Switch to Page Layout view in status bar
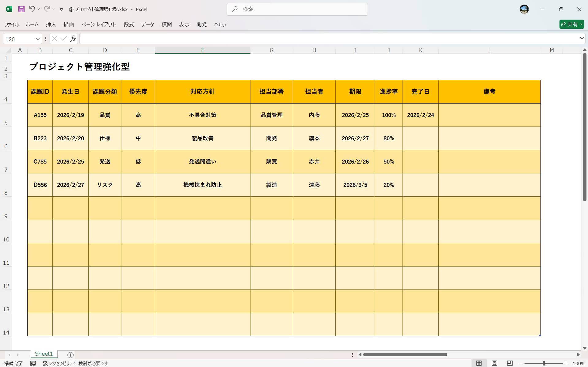Screen dimensions: 588x367 pyautogui.click(x=495, y=363)
